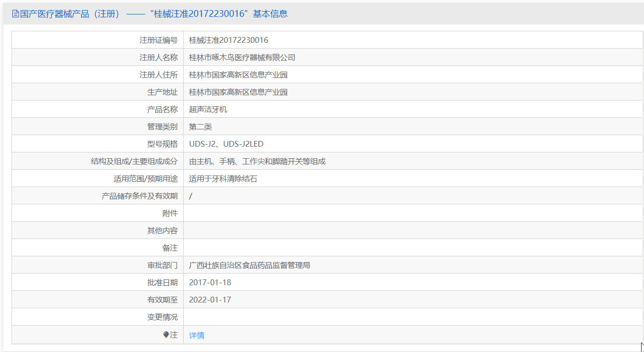Click the 产品名称 label

(x=162, y=109)
